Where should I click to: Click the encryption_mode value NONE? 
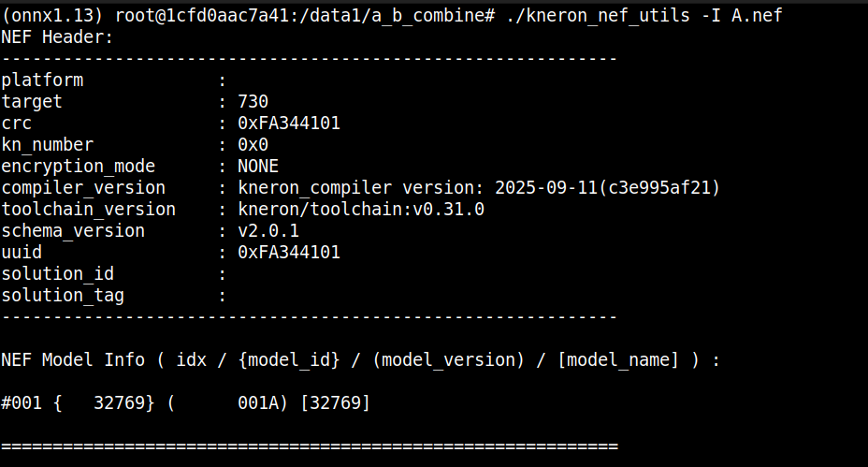pos(258,167)
